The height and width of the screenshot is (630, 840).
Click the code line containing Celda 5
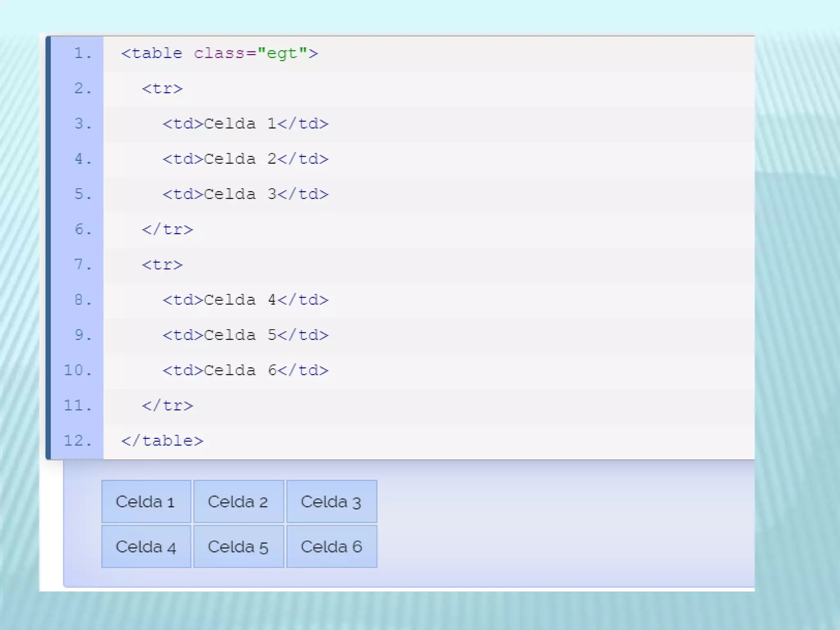point(245,336)
